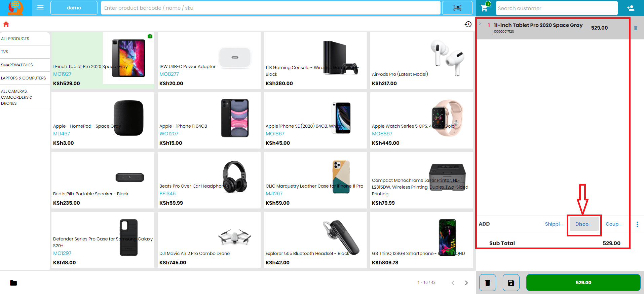Go to home via house icon
Image resolution: width=644 pixels, height=294 pixels.
[6, 24]
